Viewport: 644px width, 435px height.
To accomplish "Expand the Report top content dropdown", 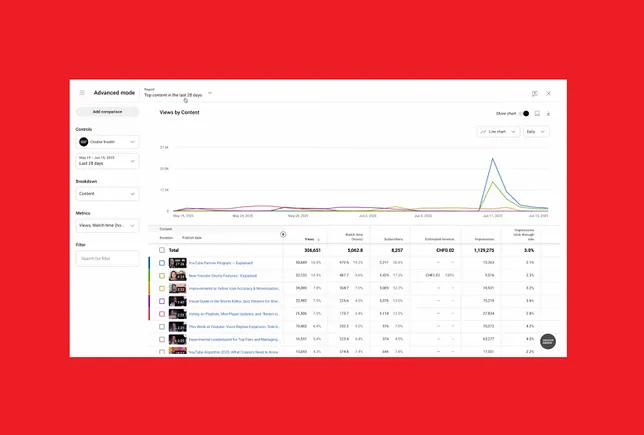I will [x=210, y=93].
